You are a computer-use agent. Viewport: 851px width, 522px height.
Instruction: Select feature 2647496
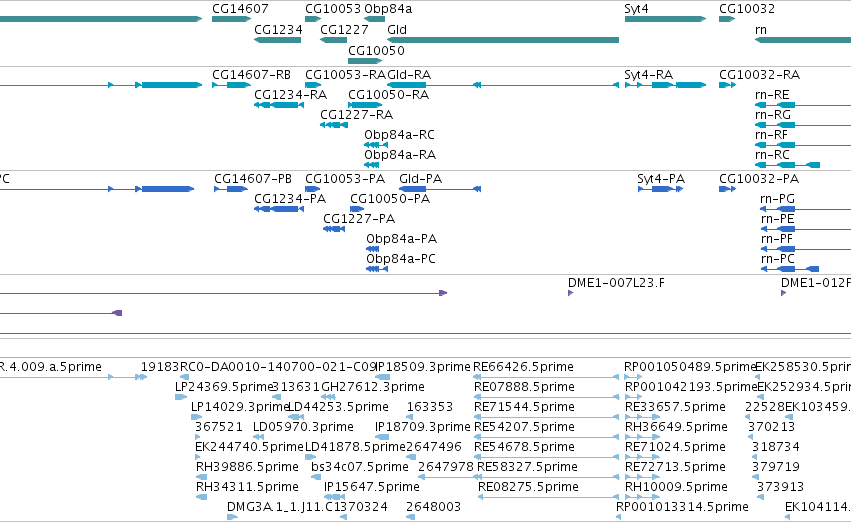click(x=434, y=448)
